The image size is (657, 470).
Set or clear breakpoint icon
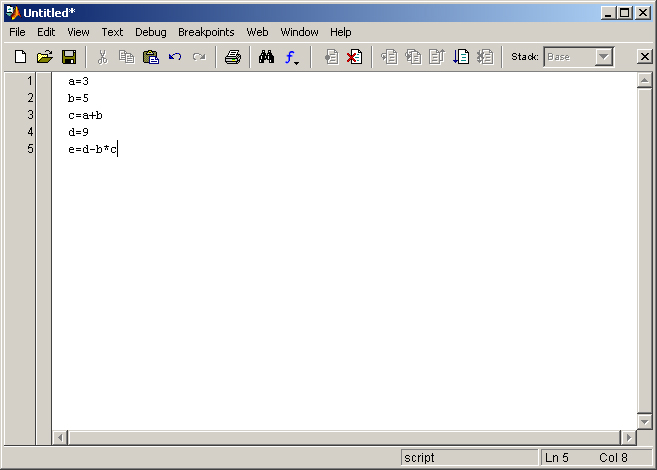(331, 57)
